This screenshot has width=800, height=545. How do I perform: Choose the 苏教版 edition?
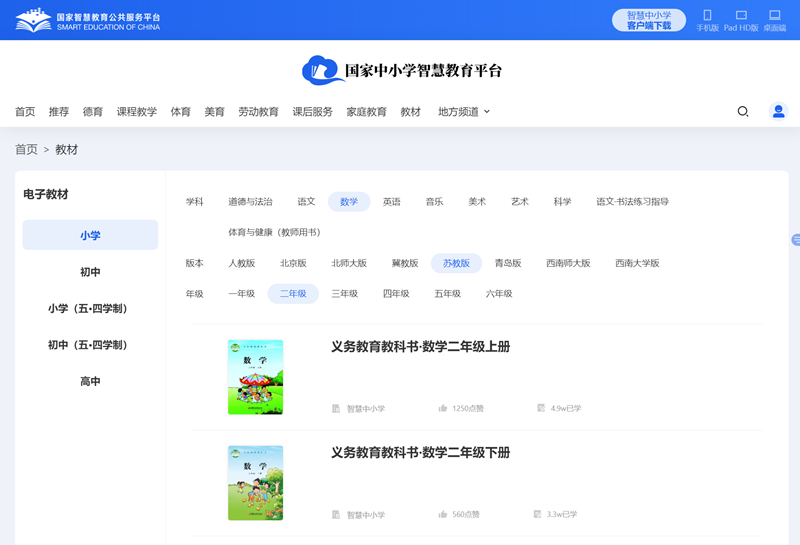click(456, 263)
